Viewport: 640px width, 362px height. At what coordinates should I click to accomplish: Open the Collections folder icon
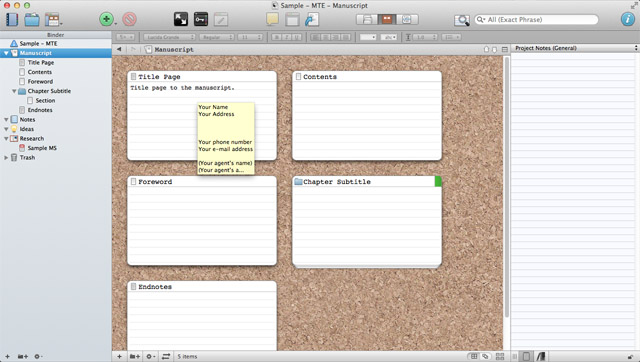[x=32, y=20]
